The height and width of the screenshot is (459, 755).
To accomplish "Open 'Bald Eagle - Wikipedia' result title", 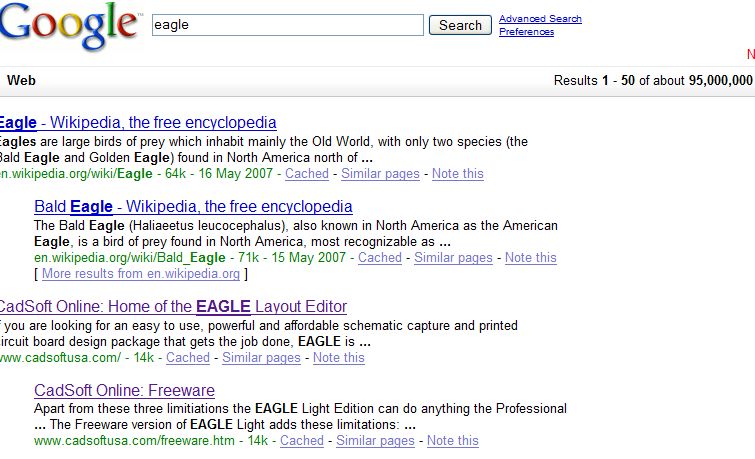I will (193, 207).
